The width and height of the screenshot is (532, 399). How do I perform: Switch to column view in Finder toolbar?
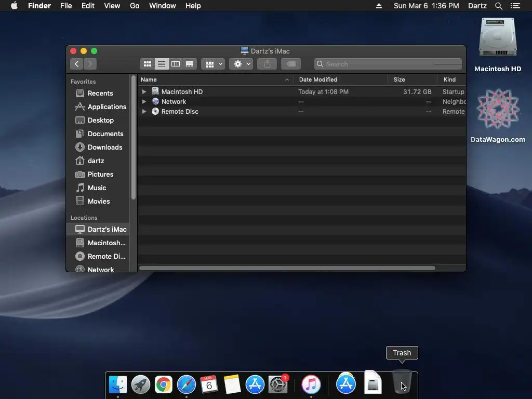pos(176,64)
